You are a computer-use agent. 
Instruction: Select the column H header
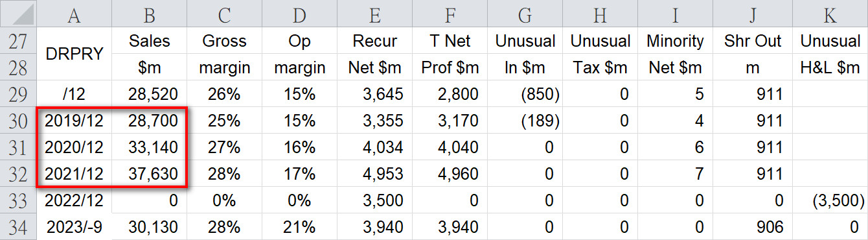[600, 13]
